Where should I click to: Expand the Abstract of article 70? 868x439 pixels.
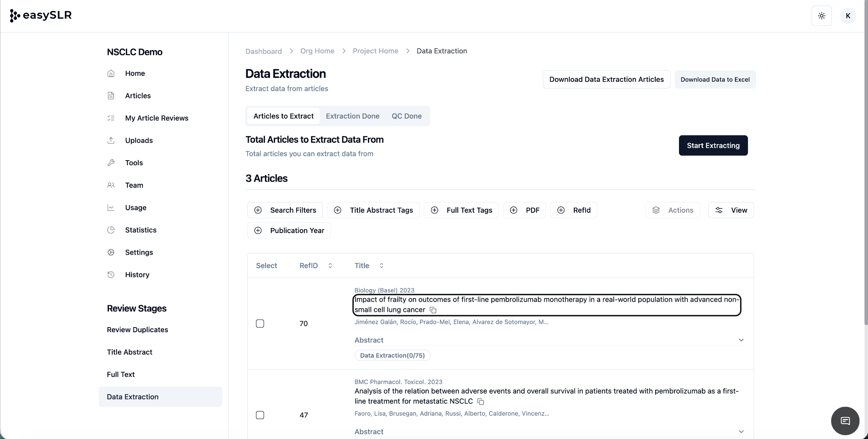click(x=741, y=340)
